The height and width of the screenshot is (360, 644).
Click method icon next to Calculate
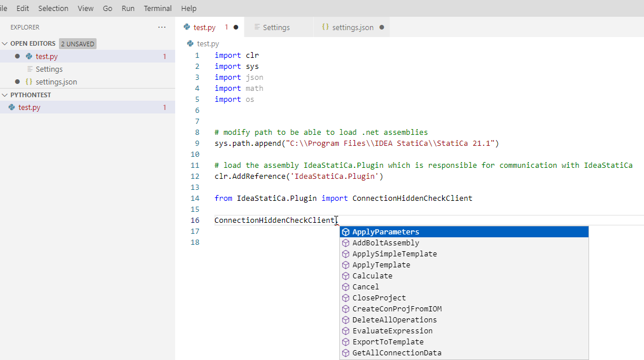pos(346,276)
